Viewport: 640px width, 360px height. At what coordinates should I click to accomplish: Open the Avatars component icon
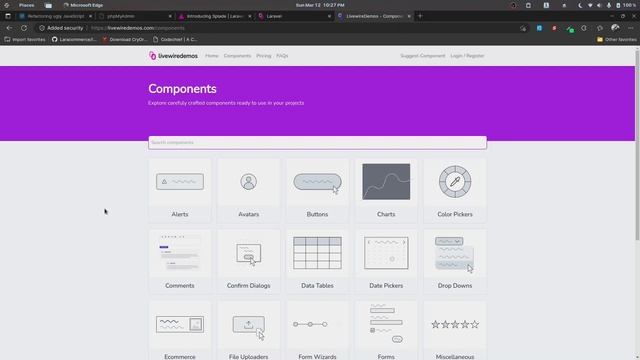point(249,182)
